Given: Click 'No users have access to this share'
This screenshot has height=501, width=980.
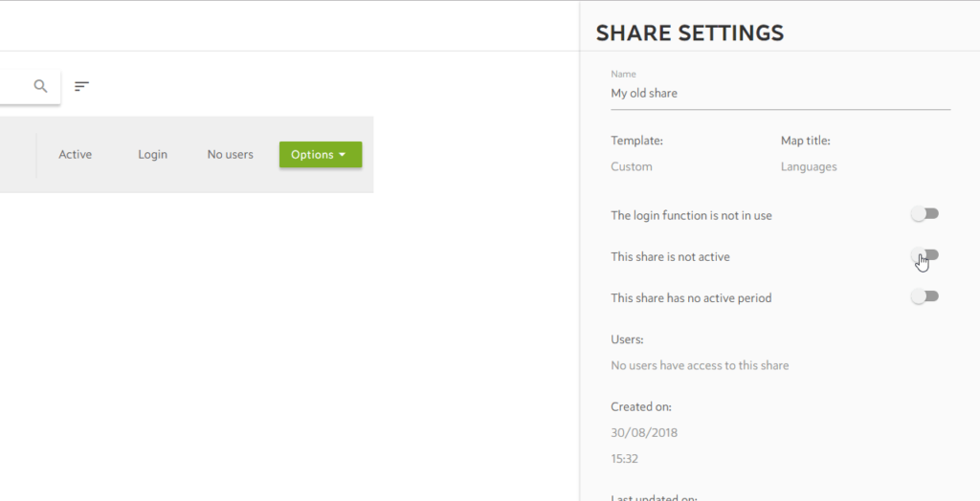Looking at the screenshot, I should (700, 365).
